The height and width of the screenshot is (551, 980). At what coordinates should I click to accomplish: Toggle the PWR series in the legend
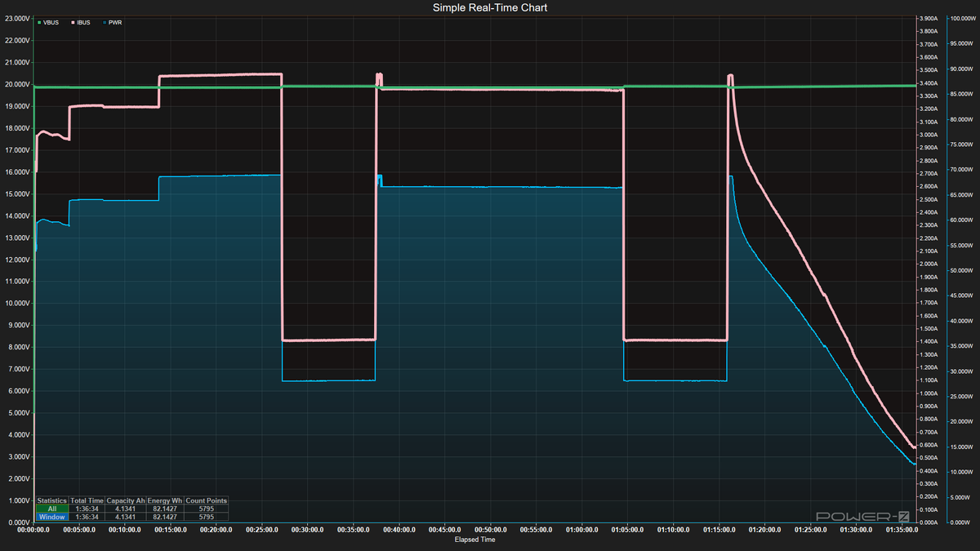tap(112, 23)
